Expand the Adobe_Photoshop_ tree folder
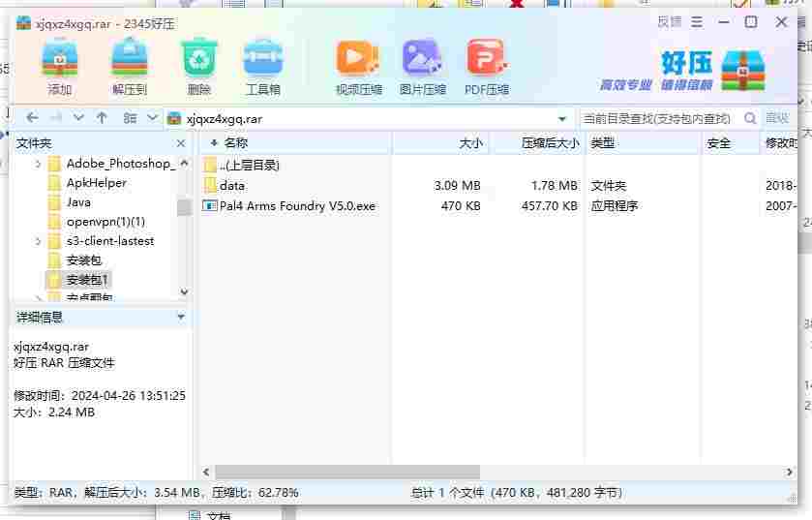The width and height of the screenshot is (812, 520). 38,165
